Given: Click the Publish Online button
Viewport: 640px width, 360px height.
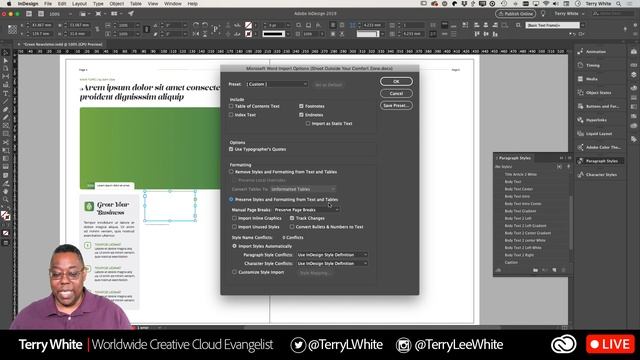Looking at the screenshot, I should [515, 14].
